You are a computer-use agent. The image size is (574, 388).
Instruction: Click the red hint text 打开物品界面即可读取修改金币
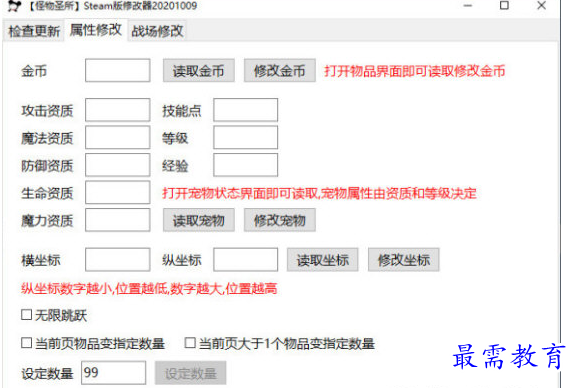(x=414, y=71)
